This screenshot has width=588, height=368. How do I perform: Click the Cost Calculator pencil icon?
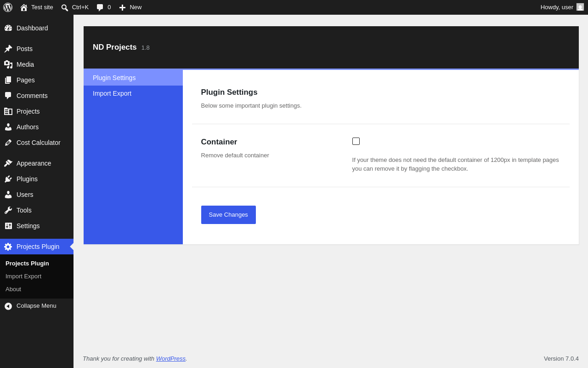[x=8, y=143]
